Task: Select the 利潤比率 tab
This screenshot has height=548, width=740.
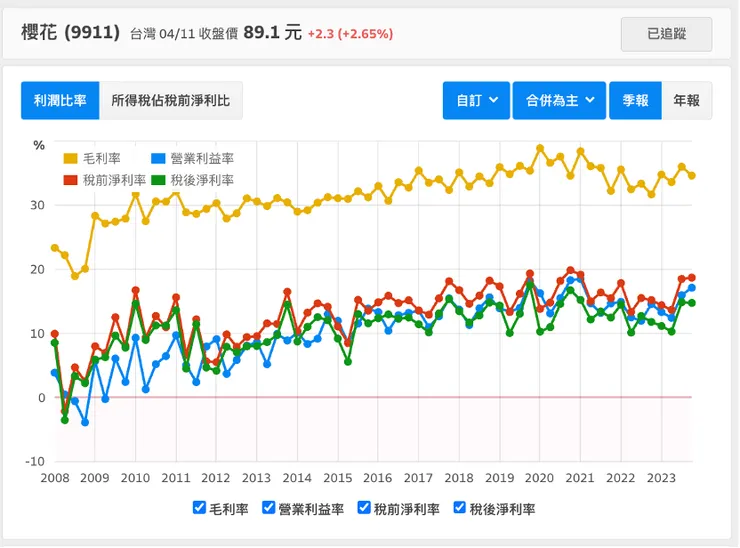Action: click(60, 101)
